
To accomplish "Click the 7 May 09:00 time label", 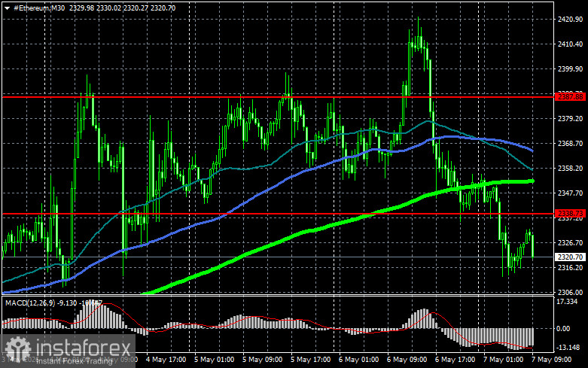I will tap(551, 360).
